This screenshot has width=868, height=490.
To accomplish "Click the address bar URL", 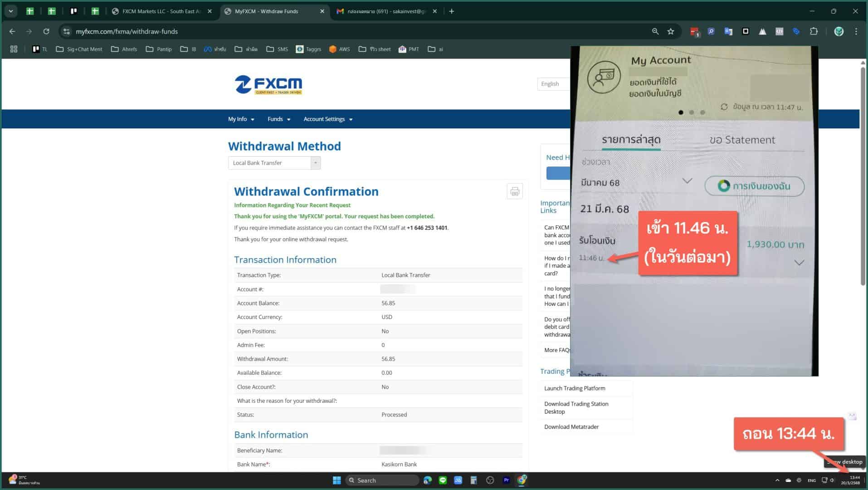I will coord(127,31).
